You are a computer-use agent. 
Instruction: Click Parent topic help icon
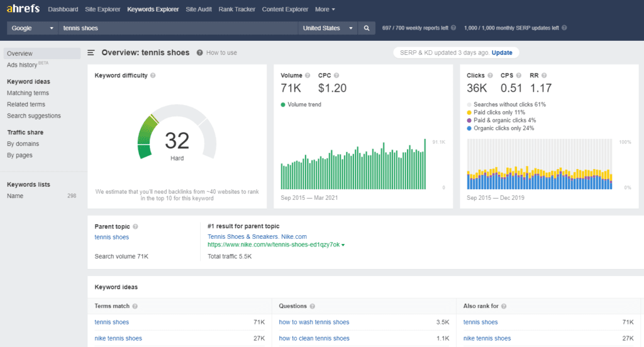pos(136,227)
